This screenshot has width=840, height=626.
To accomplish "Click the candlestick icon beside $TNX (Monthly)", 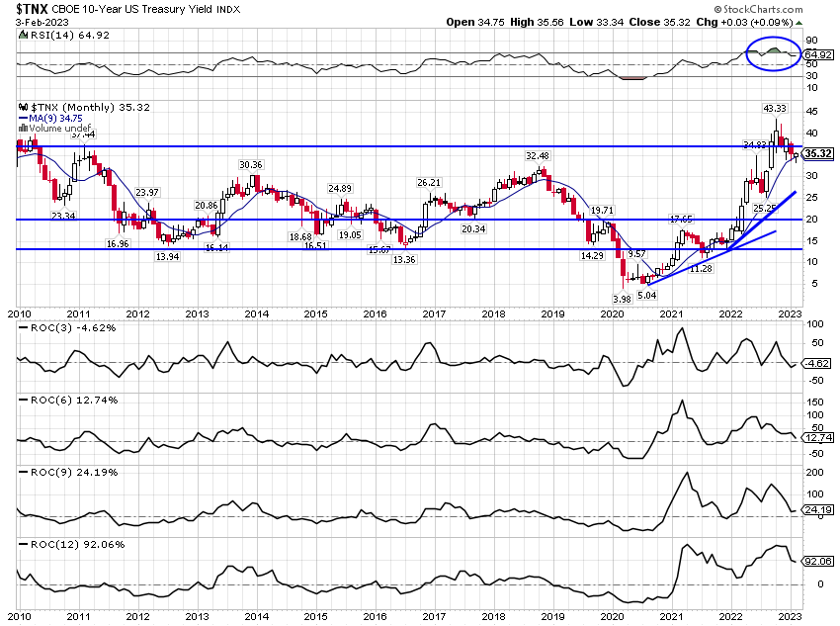I will [24, 107].
